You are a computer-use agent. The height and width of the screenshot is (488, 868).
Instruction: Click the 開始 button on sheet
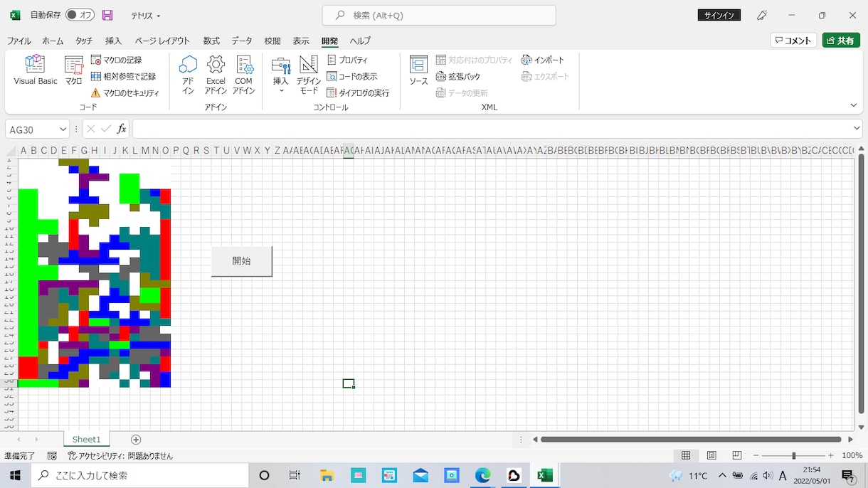242,261
